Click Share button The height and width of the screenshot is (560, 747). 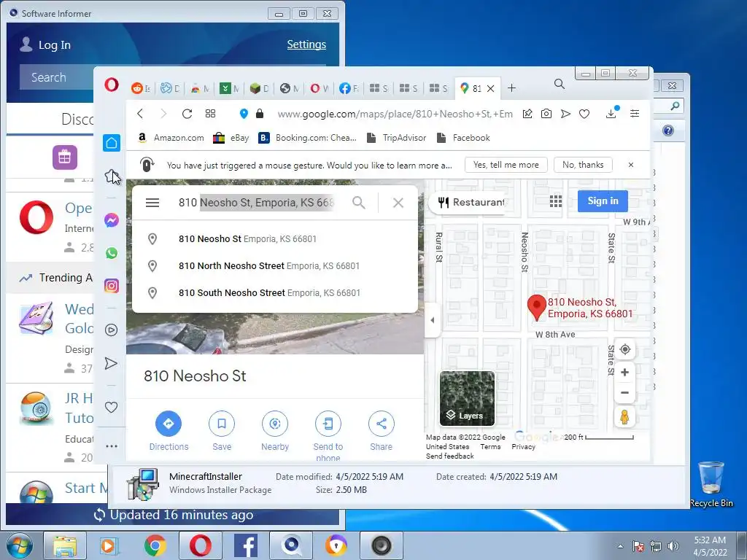click(381, 431)
